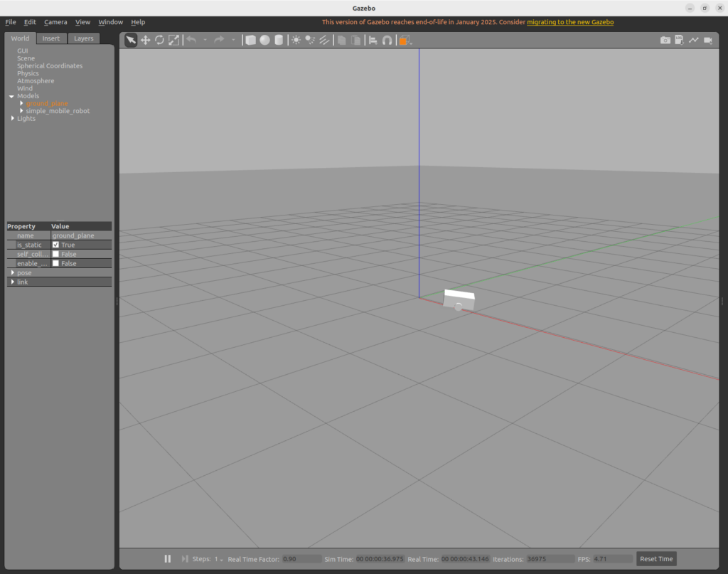Open the View menu

82,22
